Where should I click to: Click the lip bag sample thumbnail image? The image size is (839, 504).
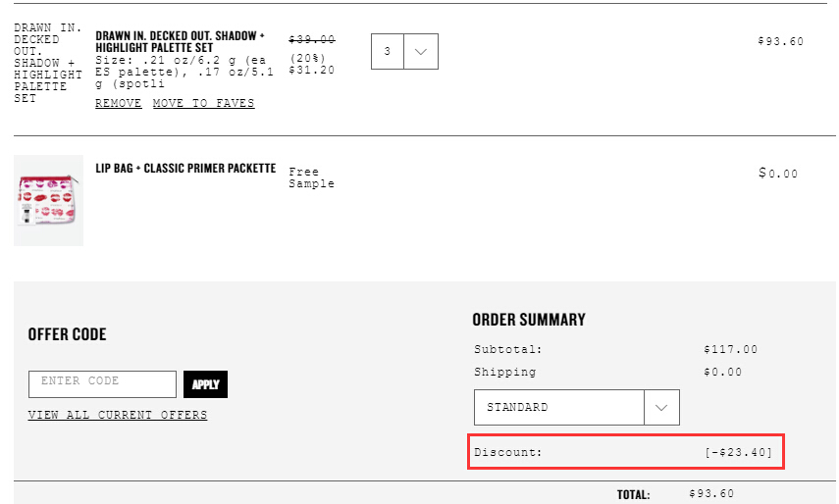(x=48, y=200)
